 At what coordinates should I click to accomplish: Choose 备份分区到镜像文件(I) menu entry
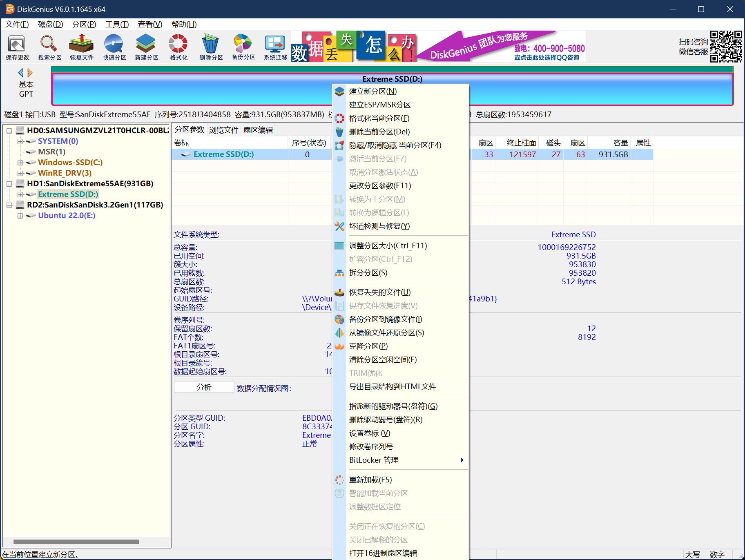(401, 319)
